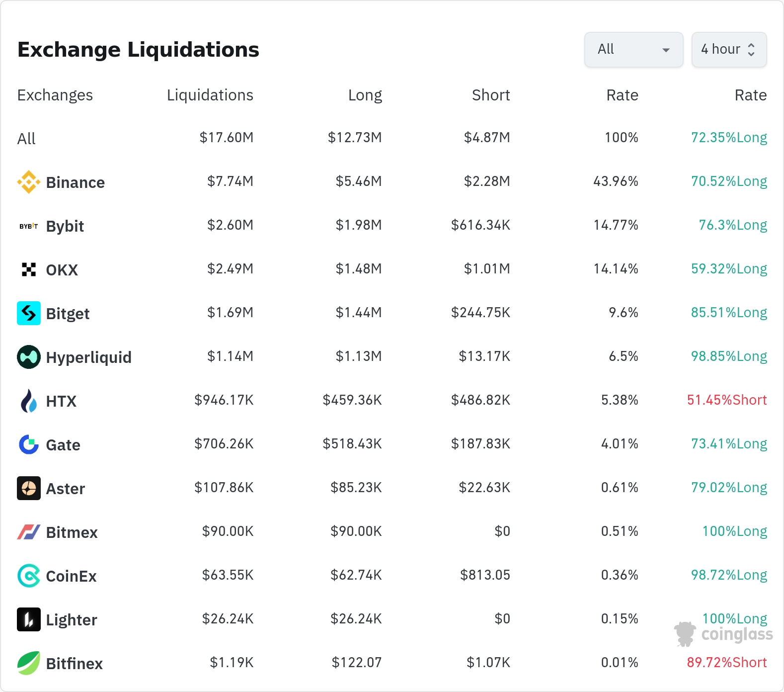This screenshot has width=784, height=692.
Task: Click the OKX logo icon
Action: click(x=29, y=269)
